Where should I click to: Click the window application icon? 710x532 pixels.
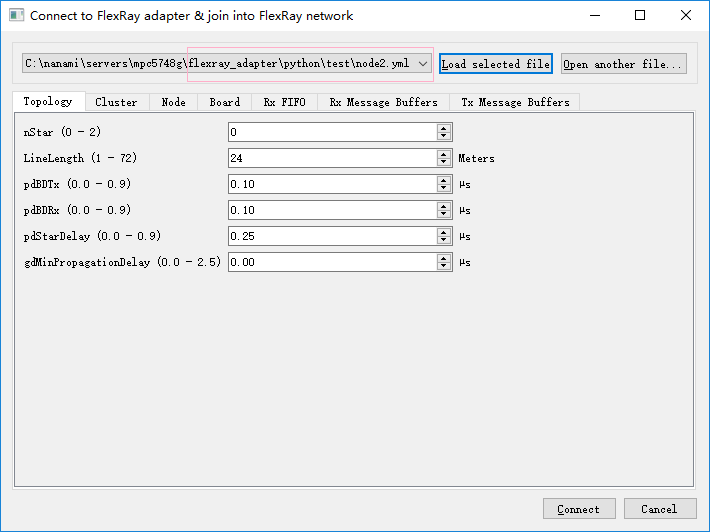tap(16, 15)
